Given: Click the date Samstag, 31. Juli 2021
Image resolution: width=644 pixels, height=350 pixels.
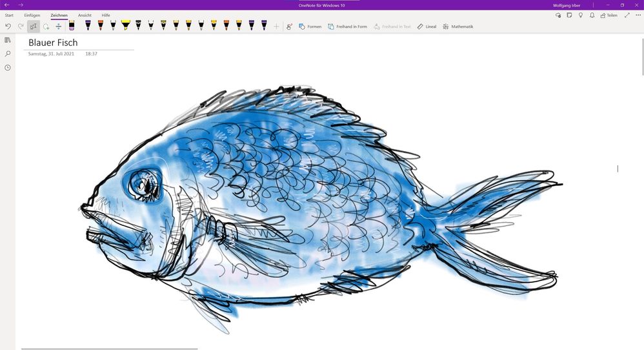Looking at the screenshot, I should pos(51,54).
